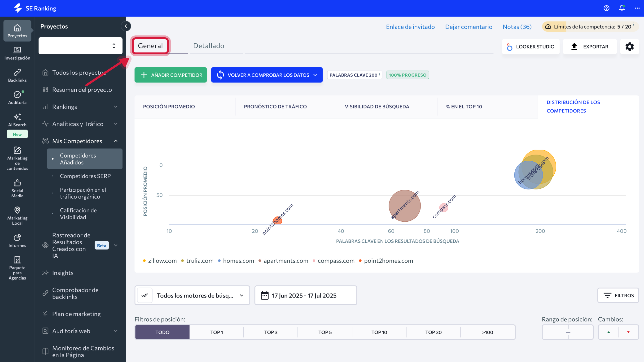The height and width of the screenshot is (362, 644).
Task: Open the date range 17 Jun - 17 Jul 2025
Action: pyautogui.click(x=306, y=295)
